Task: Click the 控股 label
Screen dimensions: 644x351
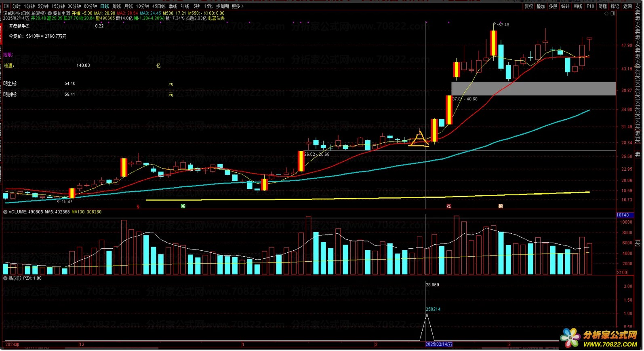Action: click(8, 55)
